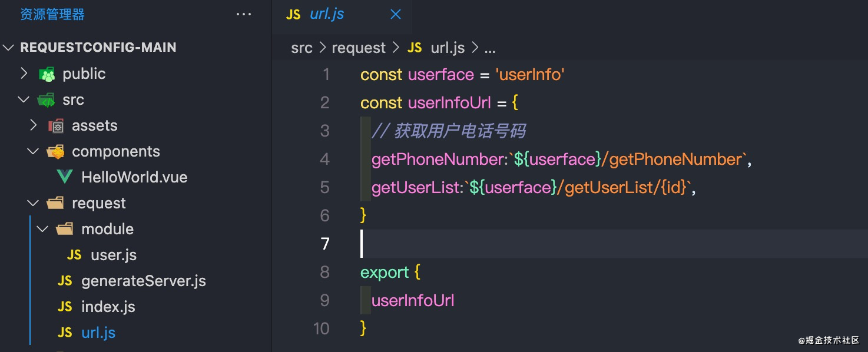The width and height of the screenshot is (868, 352).
Task: Click the request breadcrumb segment
Action: 359,48
